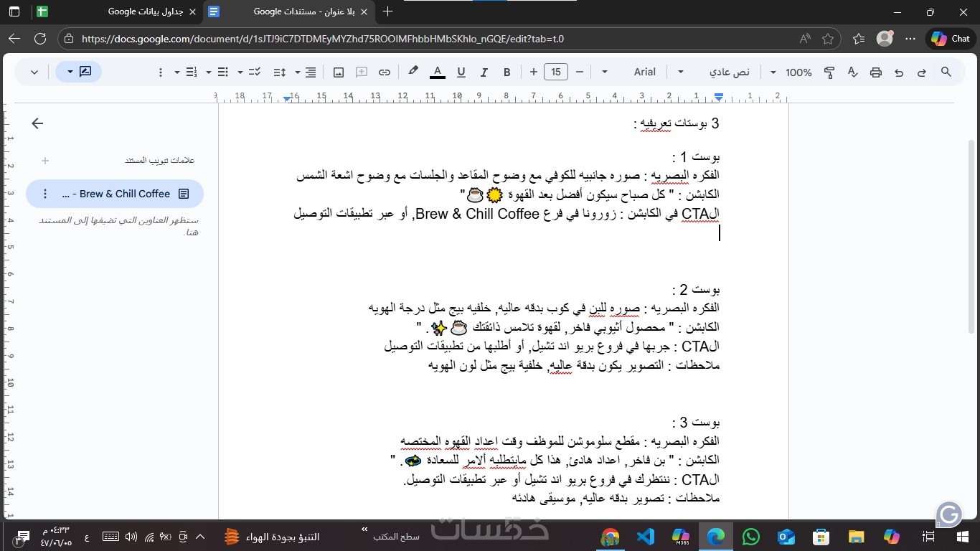Open Edge read aloud from address bar
980x551 pixels.
tap(805, 39)
